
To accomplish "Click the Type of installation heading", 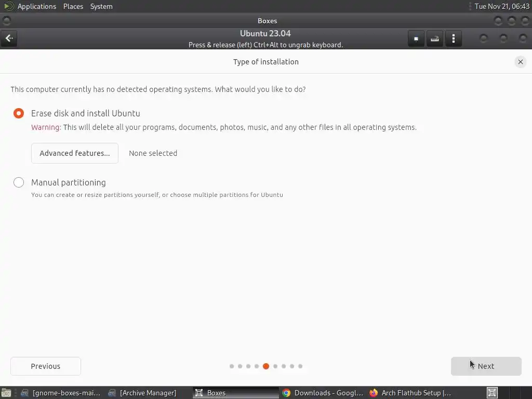I will (266, 62).
